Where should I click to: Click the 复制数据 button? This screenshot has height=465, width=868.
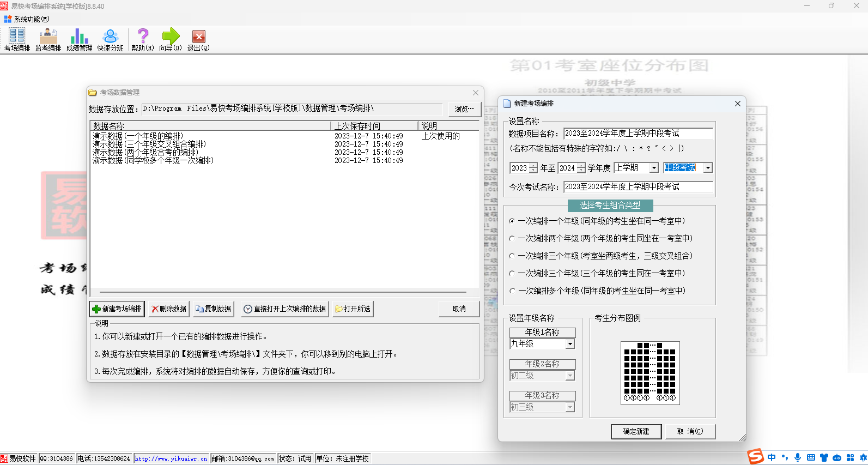213,309
